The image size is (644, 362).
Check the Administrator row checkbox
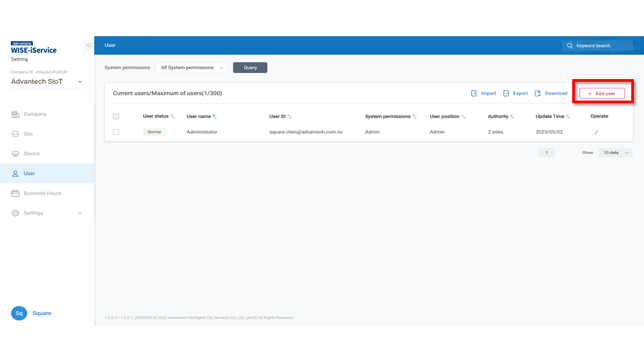116,132
